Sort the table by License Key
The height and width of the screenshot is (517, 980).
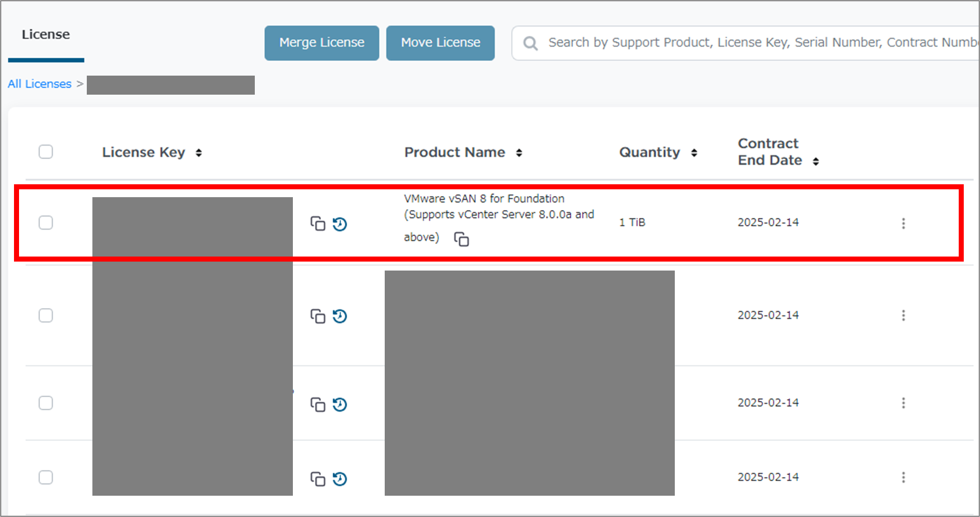[x=199, y=153]
